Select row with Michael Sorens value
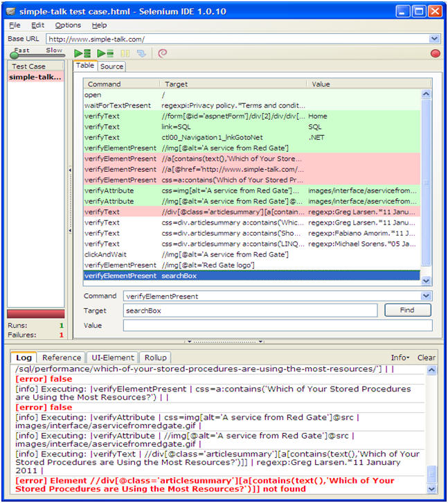 pos(252,244)
